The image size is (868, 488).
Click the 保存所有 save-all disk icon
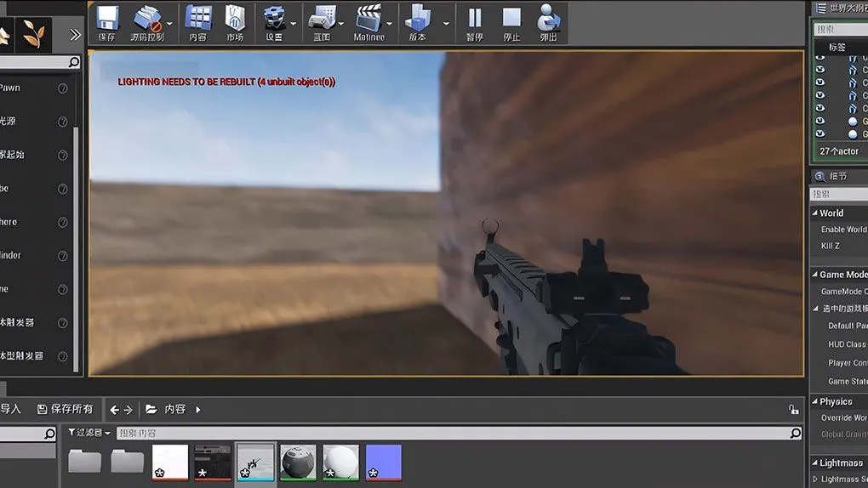click(42, 410)
